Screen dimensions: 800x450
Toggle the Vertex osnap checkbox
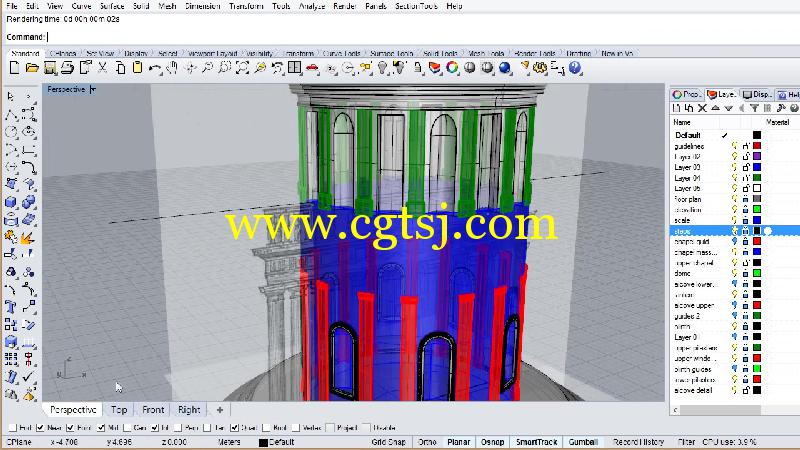click(x=296, y=428)
